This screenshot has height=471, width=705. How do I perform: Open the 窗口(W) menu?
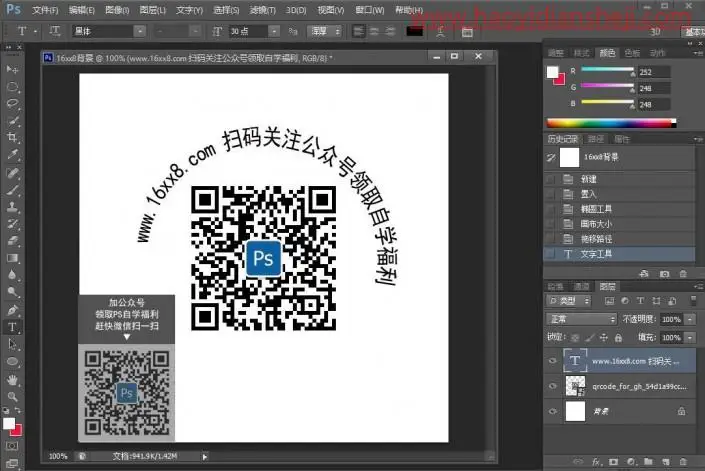point(370,9)
